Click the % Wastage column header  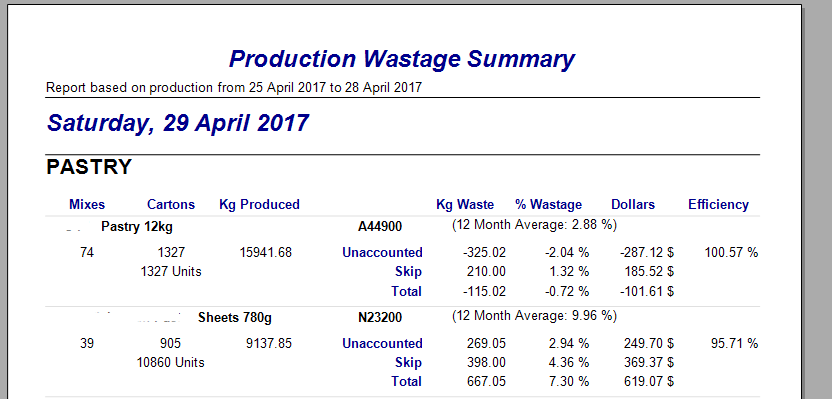point(548,204)
